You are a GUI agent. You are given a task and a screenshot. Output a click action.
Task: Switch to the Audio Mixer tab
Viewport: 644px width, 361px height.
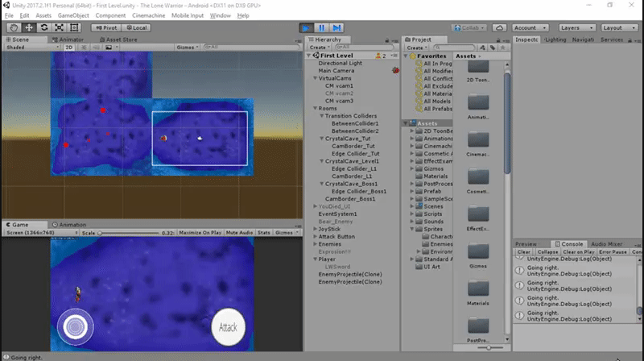[x=607, y=244]
